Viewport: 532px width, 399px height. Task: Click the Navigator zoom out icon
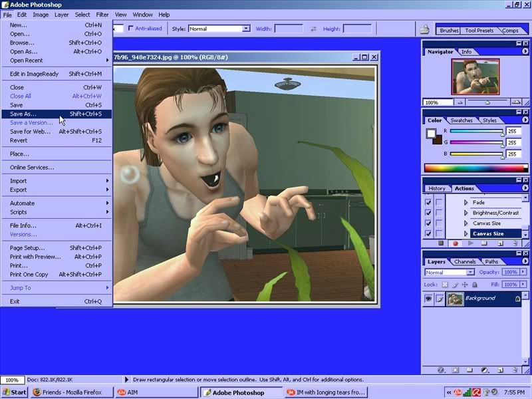pyautogui.click(x=460, y=102)
